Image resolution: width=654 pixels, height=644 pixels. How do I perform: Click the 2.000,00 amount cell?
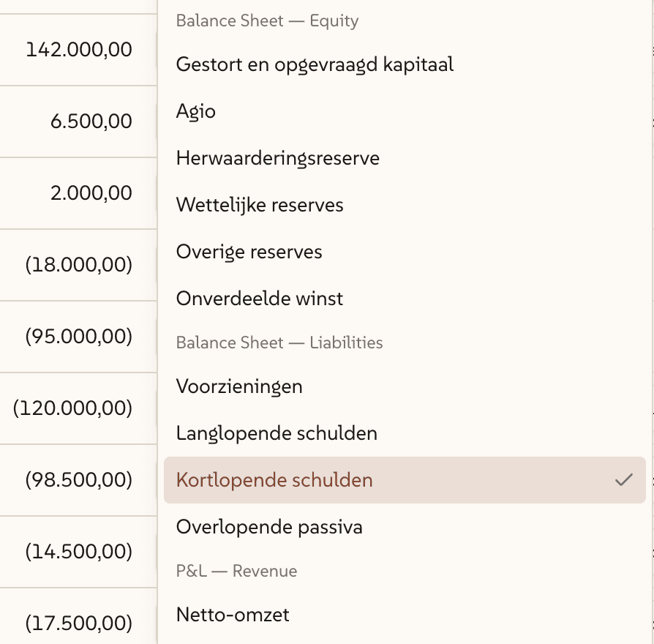91,193
